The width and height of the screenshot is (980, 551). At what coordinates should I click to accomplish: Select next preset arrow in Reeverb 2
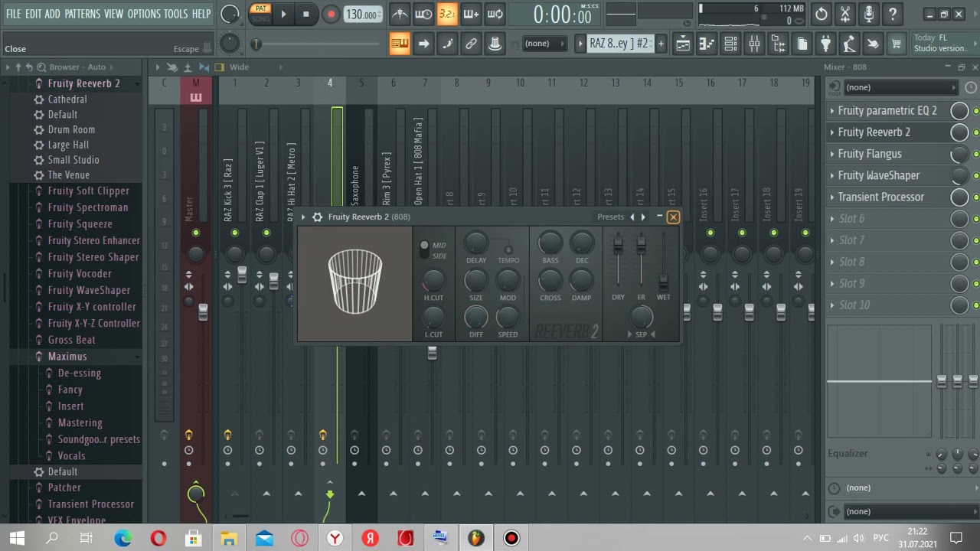pyautogui.click(x=643, y=217)
